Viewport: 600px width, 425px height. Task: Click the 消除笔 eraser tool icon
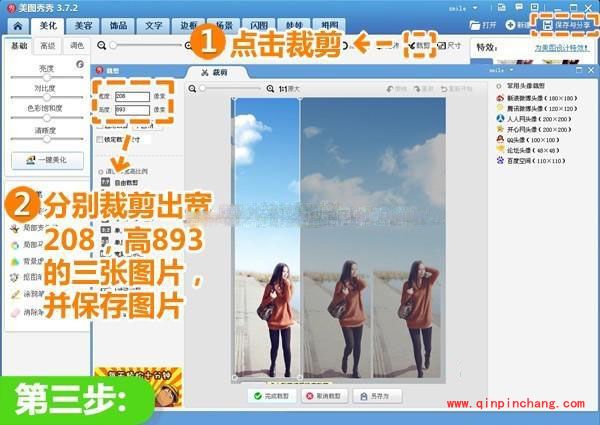pos(15,313)
